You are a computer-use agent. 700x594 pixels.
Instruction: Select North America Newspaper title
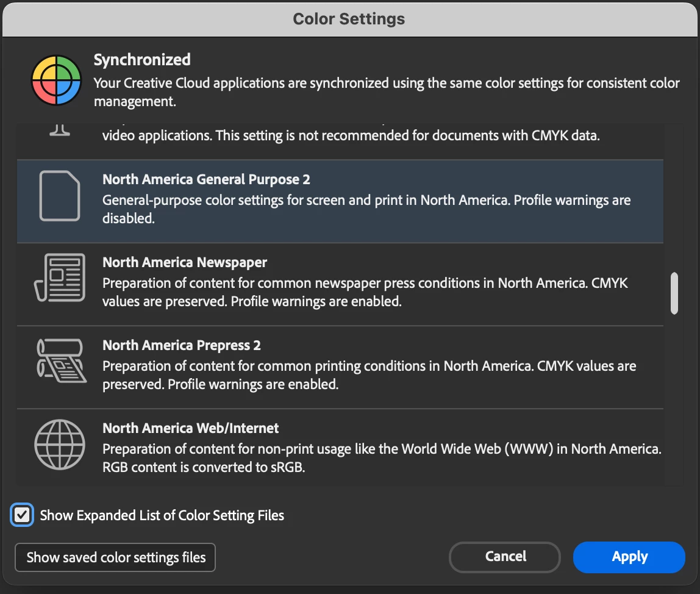point(185,263)
